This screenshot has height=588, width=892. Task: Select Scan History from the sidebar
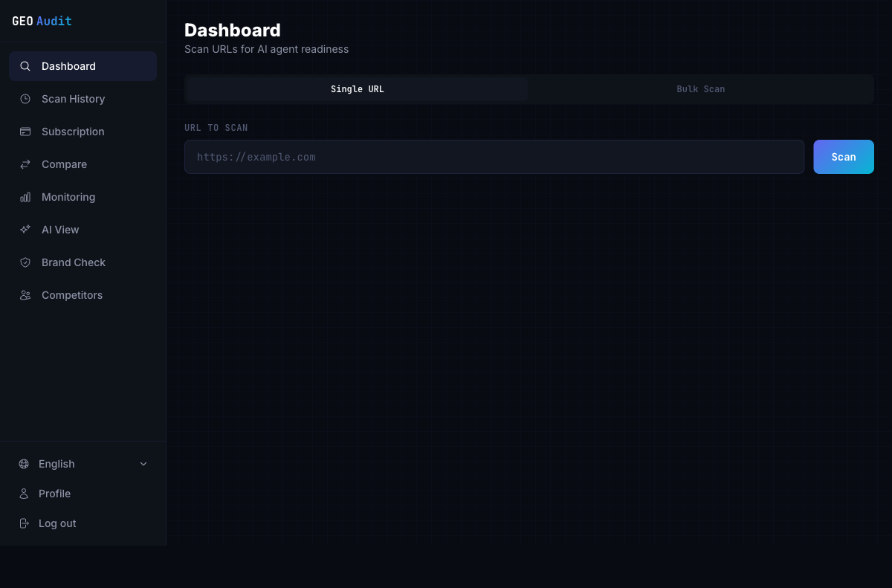coord(72,99)
